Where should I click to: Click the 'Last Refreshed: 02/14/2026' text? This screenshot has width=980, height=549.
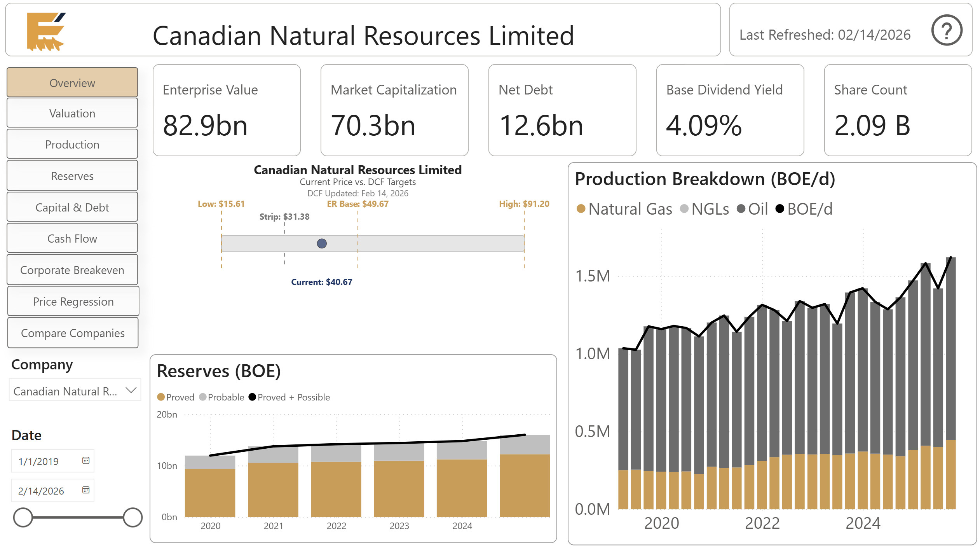tap(825, 35)
